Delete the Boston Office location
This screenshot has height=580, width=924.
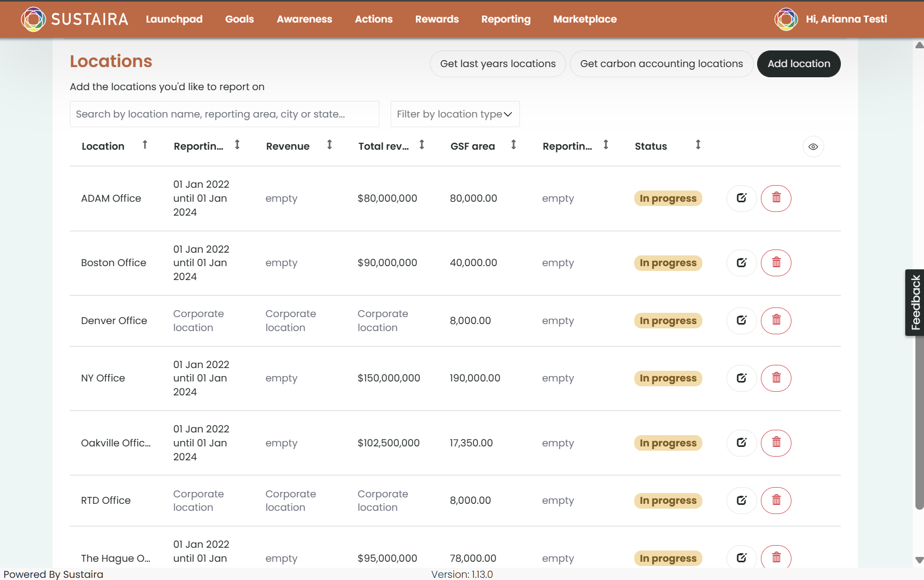(x=776, y=263)
